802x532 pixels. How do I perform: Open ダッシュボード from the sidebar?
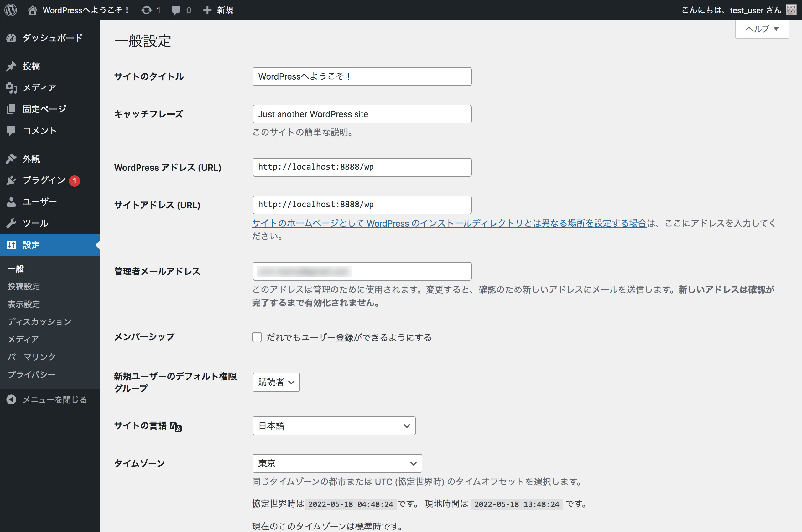point(53,38)
